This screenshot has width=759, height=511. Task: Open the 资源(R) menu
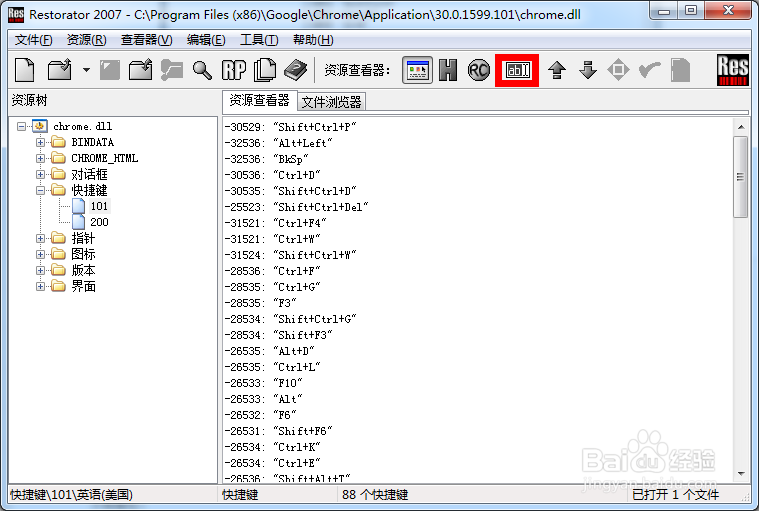coord(86,40)
